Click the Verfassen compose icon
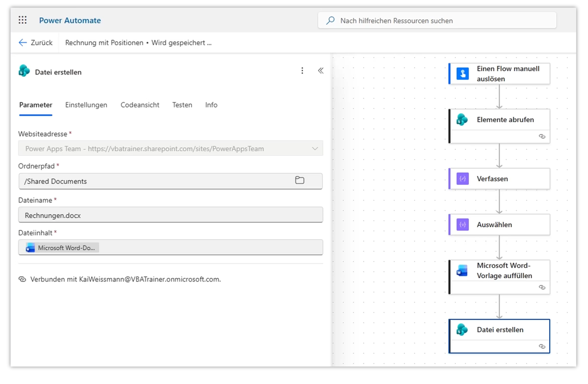The width and height of the screenshot is (588, 384). pos(463,179)
